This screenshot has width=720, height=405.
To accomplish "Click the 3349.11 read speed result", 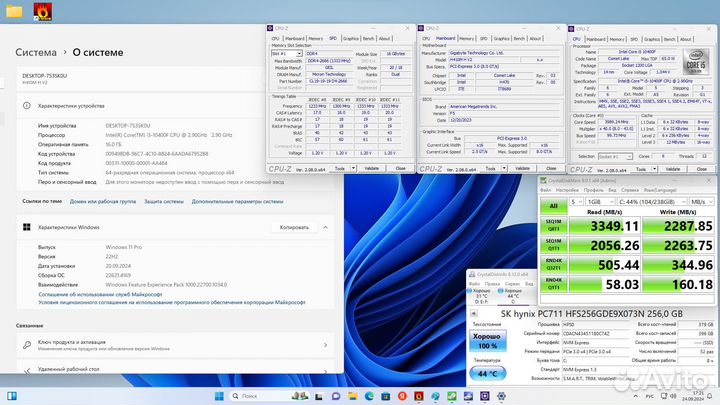I will point(603,225).
